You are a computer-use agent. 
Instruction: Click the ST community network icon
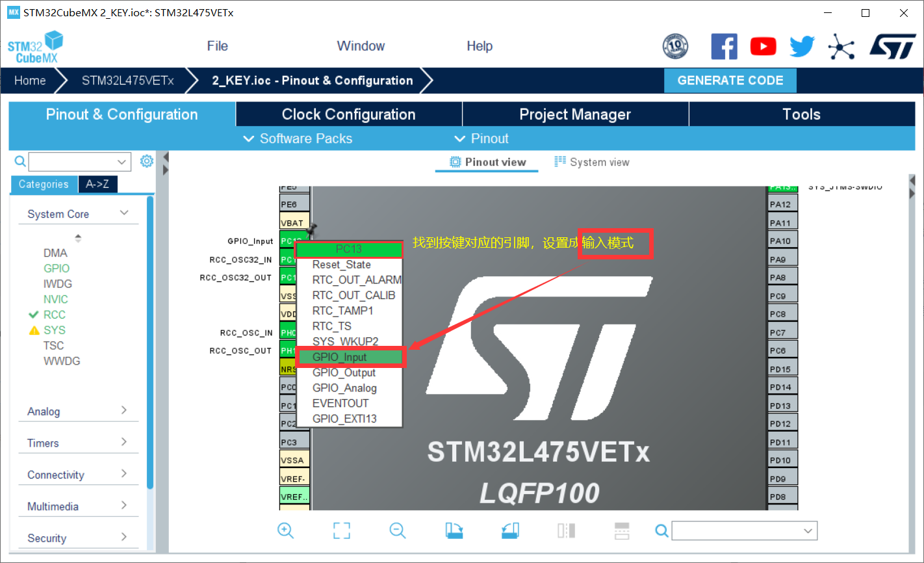pyautogui.click(x=841, y=47)
